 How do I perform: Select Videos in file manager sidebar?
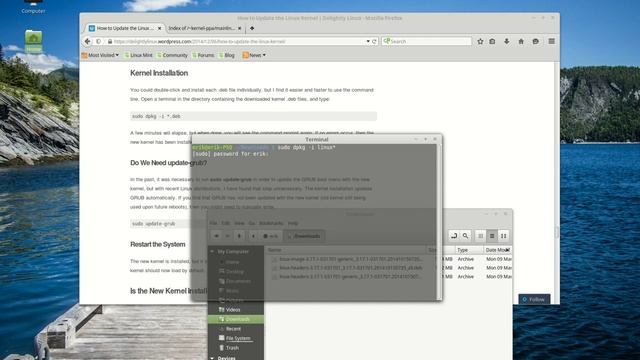click(x=233, y=310)
